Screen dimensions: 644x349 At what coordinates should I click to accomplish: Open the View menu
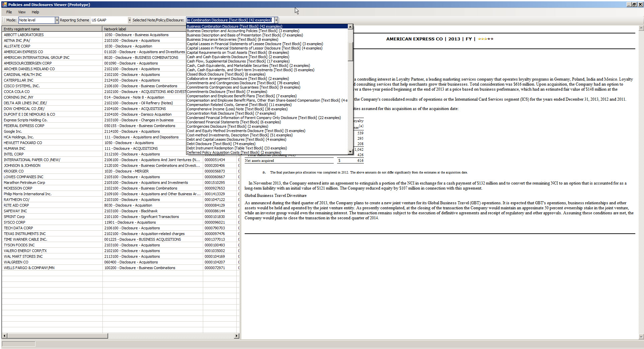(22, 12)
